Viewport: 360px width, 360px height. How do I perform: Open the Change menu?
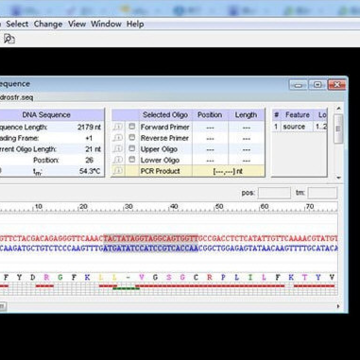click(48, 24)
